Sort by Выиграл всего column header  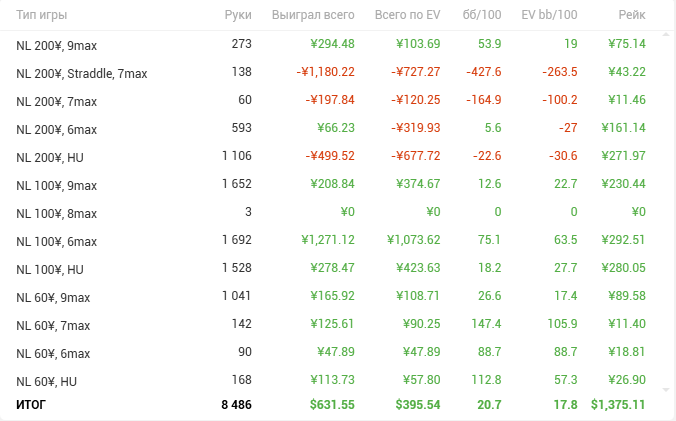click(x=313, y=16)
